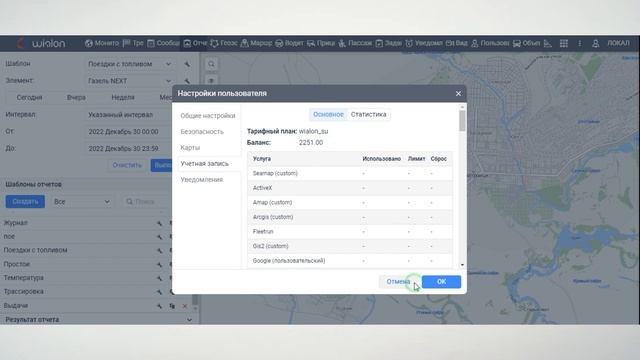Click the ЛОКАЛ account name
640x360 pixels.
tap(618, 43)
